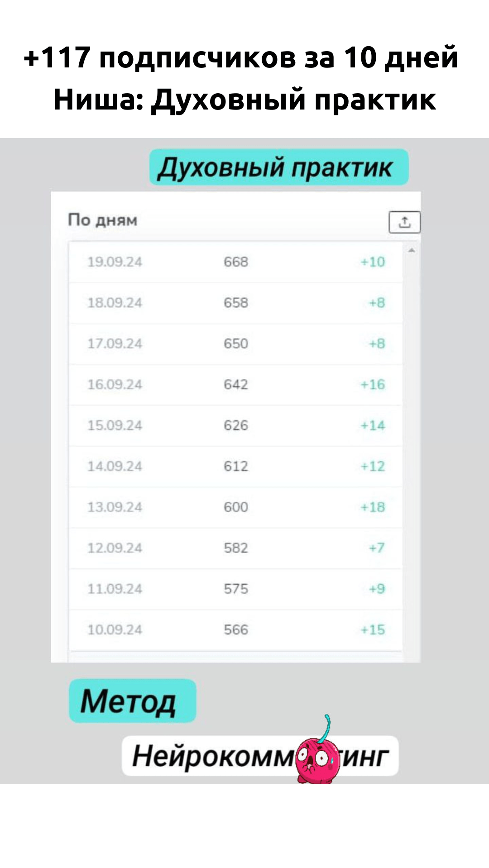Image resolution: width=489 pixels, height=868 pixels.
Task: Click subscriber count 650
Action: [x=236, y=343]
